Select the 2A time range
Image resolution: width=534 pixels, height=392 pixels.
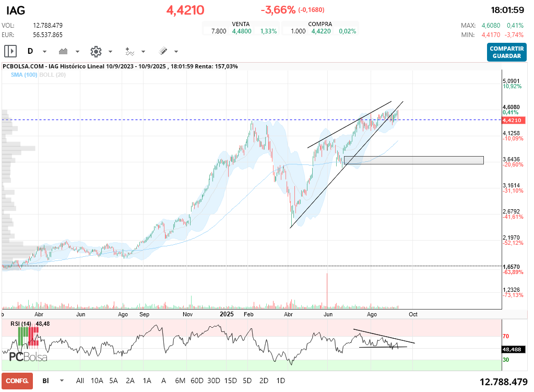130,381
